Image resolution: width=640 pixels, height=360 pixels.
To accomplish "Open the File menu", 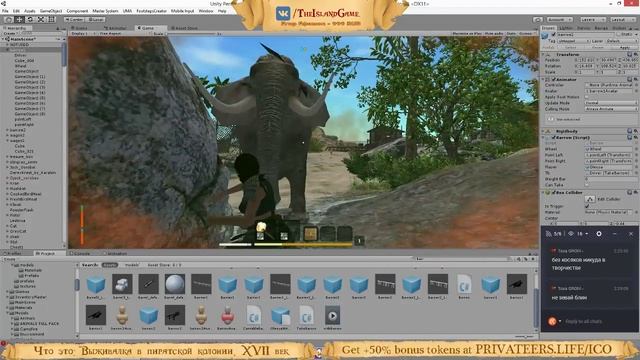I will click(x=5, y=11).
